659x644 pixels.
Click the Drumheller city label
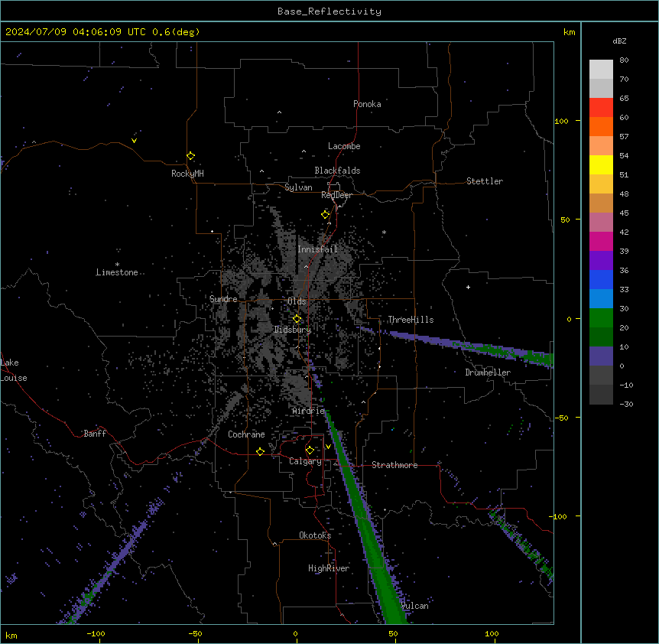488,372
